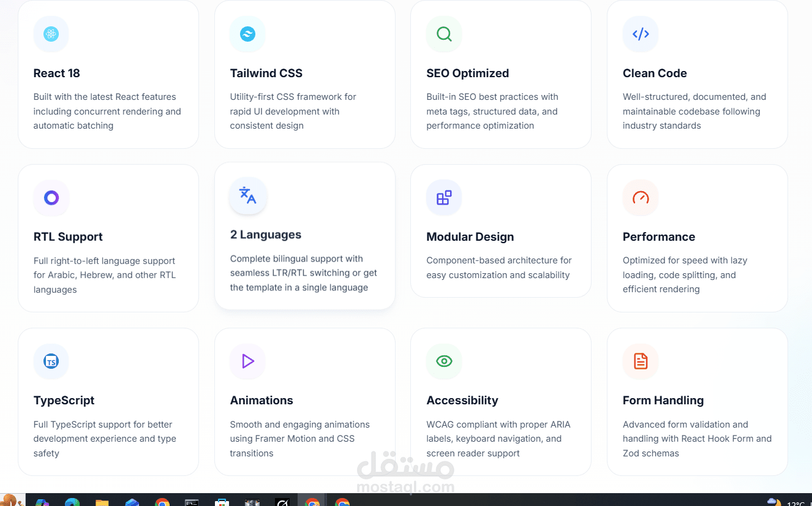Click the Animations play triangle icon

(x=247, y=361)
